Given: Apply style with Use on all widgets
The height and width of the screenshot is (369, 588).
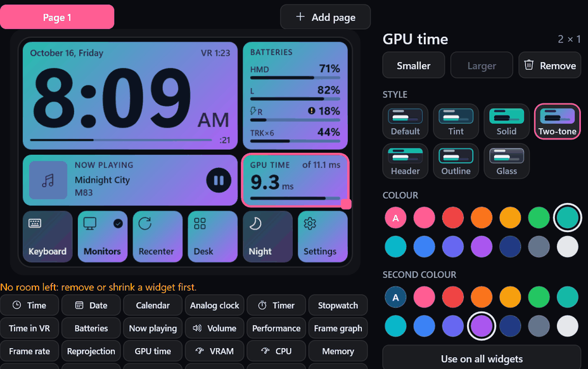Looking at the screenshot, I should pyautogui.click(x=482, y=358).
